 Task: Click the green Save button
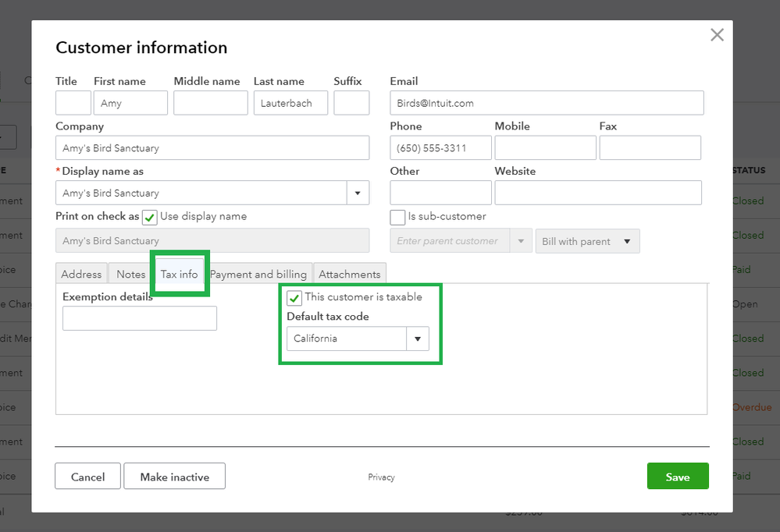tap(677, 477)
